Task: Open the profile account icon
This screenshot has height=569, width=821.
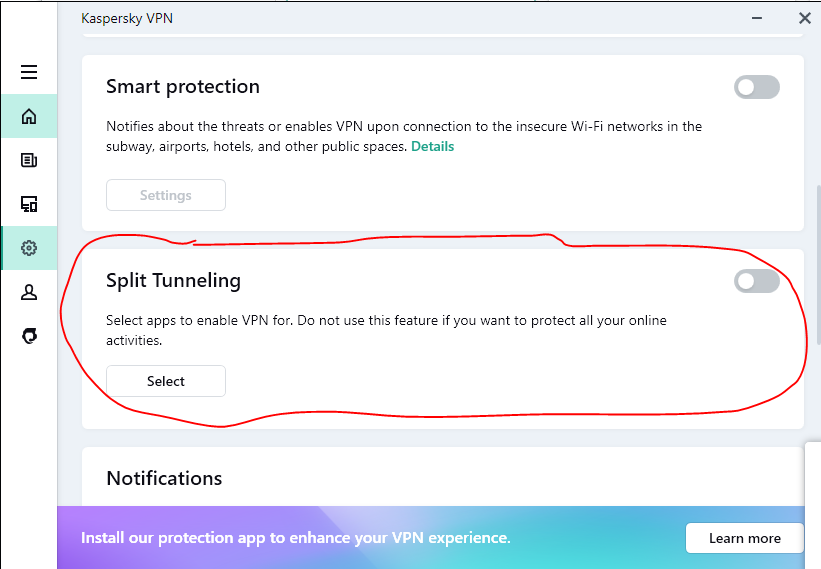Action: coord(29,292)
